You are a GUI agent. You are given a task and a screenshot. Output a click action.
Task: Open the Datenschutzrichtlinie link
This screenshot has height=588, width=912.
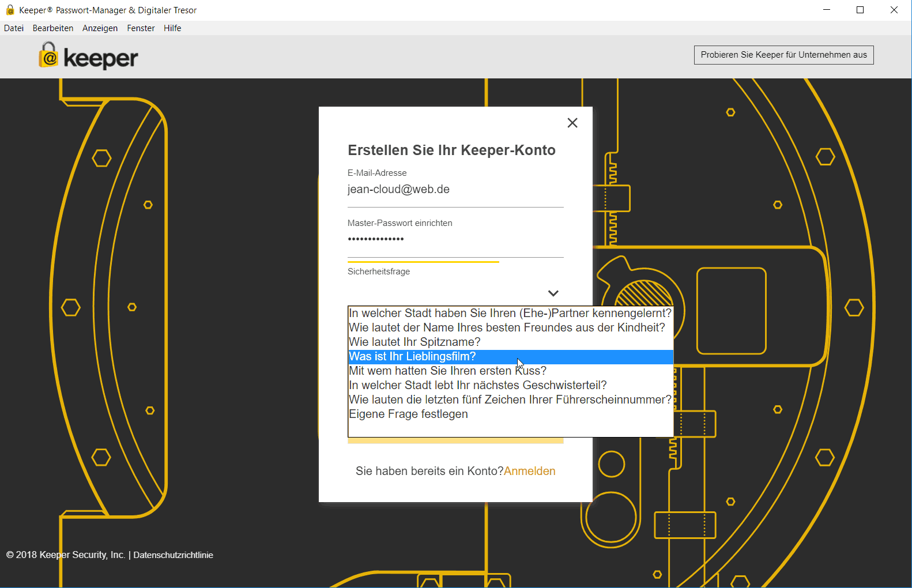pos(174,555)
